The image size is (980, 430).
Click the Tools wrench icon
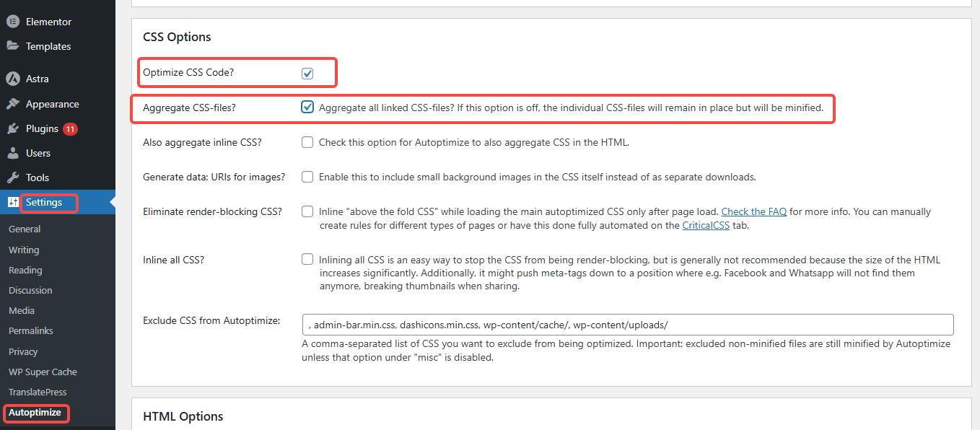[12, 177]
